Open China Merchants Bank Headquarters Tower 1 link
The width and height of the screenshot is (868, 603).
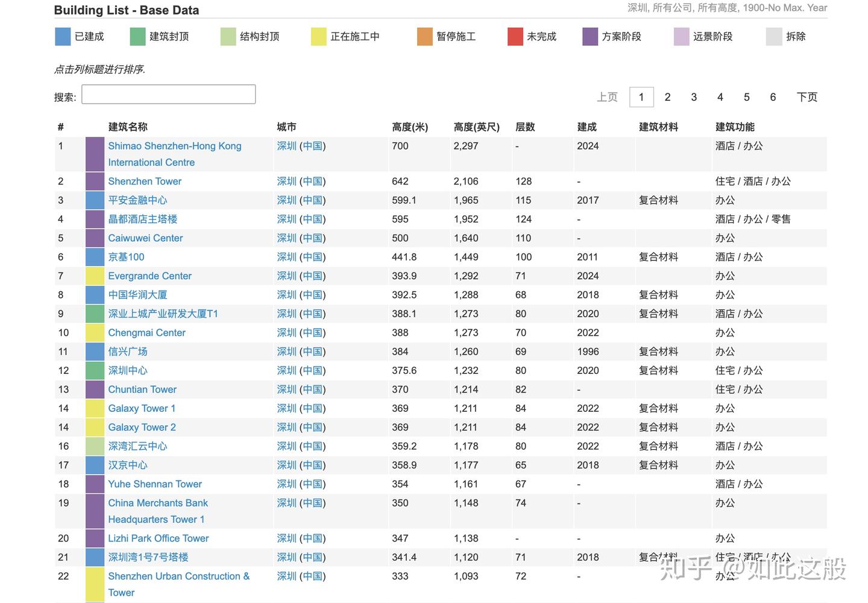coord(158,511)
